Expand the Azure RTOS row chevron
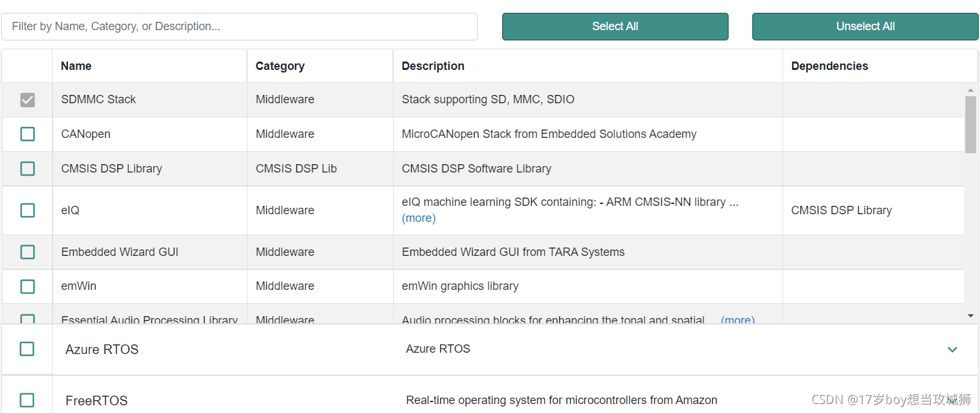Screen dimensions: 980x413 pyautogui.click(x=952, y=350)
